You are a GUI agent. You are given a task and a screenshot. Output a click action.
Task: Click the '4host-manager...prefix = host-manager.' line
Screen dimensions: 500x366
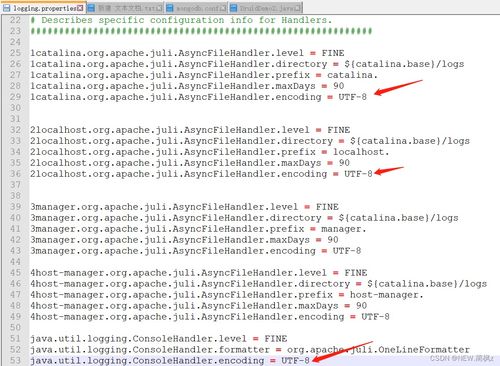(x=227, y=295)
